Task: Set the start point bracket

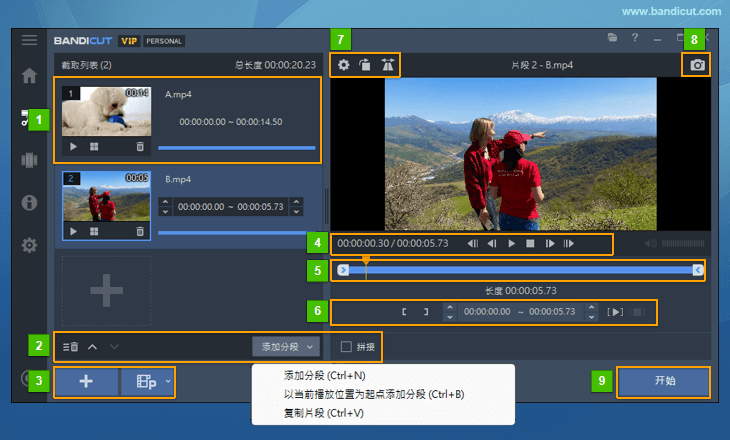Action: (x=404, y=311)
